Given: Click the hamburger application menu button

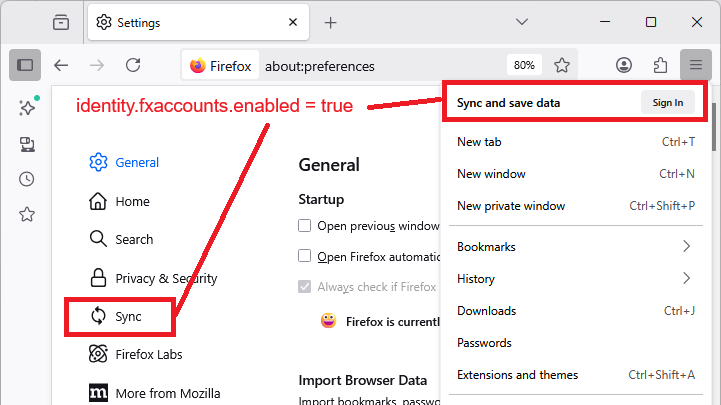Looking at the screenshot, I should click(695, 66).
